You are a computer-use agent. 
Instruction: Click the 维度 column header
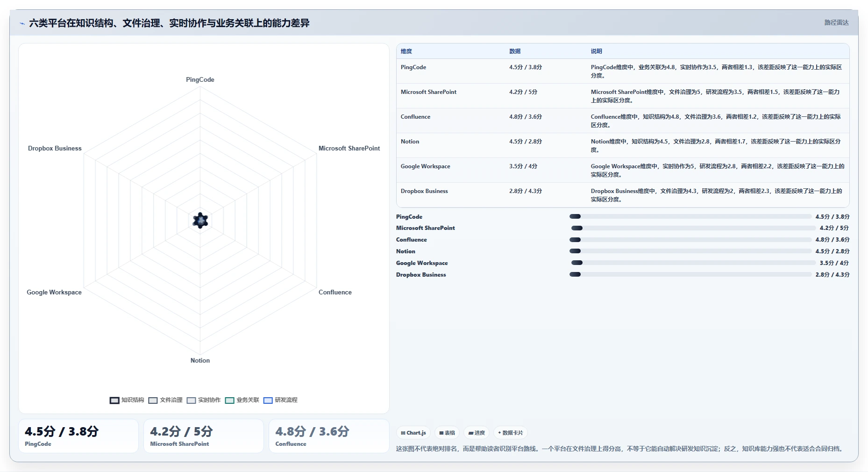(406, 51)
